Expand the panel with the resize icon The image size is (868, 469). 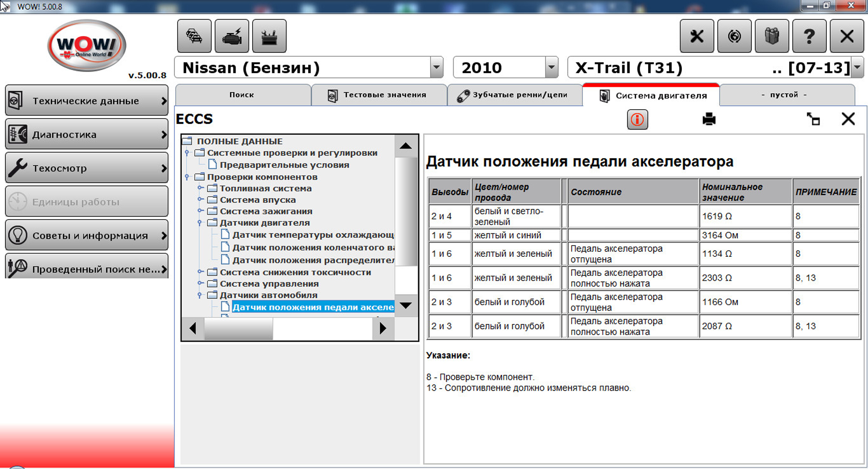(813, 119)
